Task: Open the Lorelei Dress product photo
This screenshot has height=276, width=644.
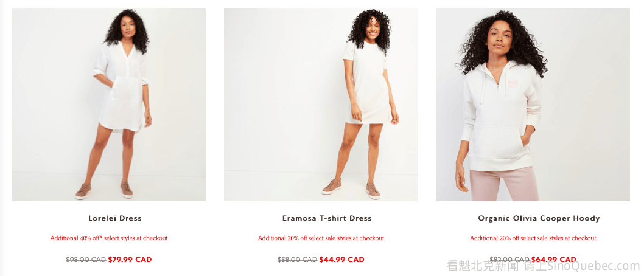Action: (x=109, y=105)
